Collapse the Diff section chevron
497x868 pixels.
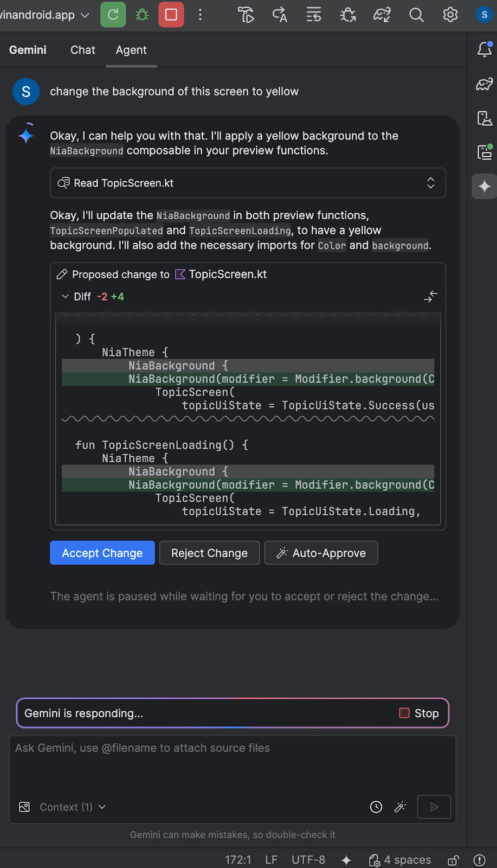[x=66, y=297]
